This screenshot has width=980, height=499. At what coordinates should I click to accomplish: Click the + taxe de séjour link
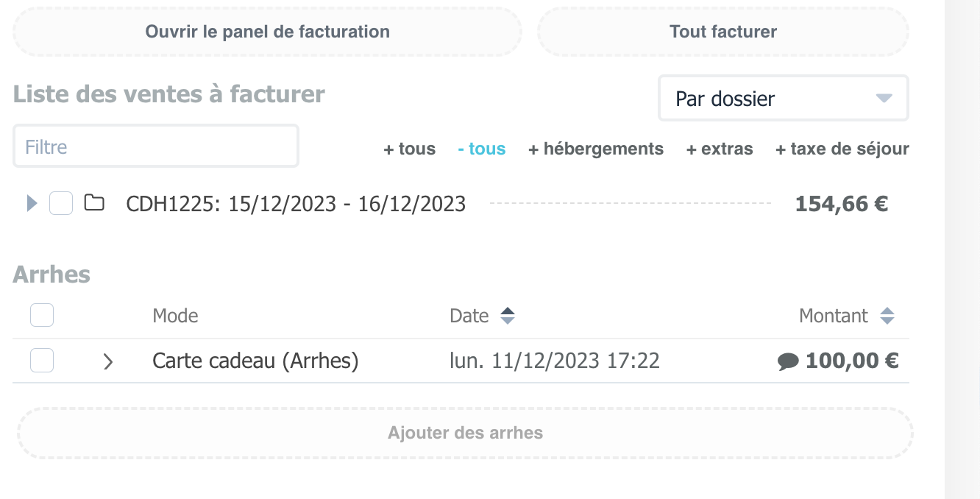842,149
